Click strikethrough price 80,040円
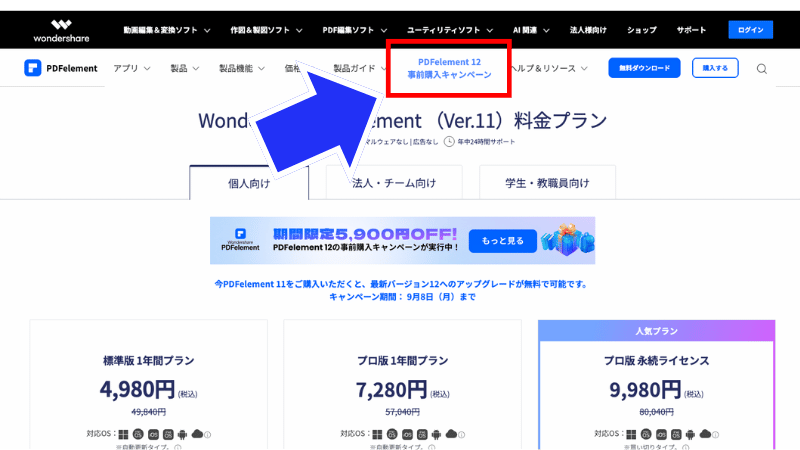Image resolution: width=800 pixels, height=450 pixels. point(657,412)
